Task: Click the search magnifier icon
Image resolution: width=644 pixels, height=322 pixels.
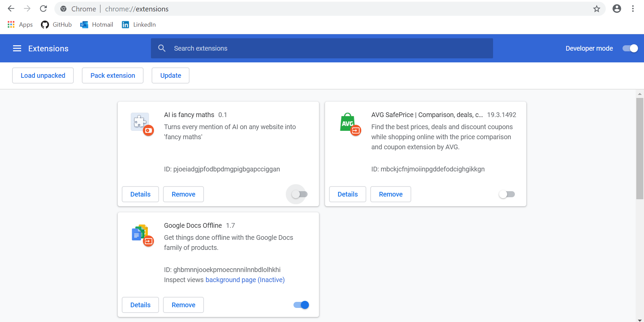Action: click(x=162, y=48)
